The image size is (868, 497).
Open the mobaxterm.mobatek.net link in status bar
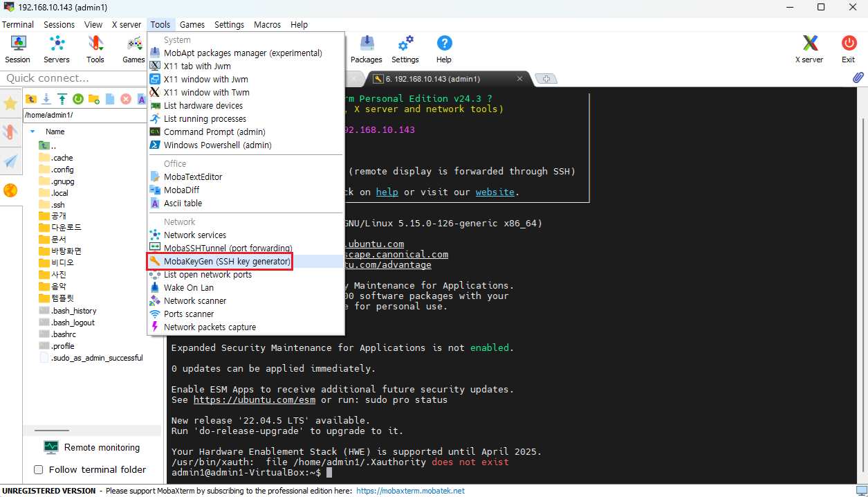(410, 491)
